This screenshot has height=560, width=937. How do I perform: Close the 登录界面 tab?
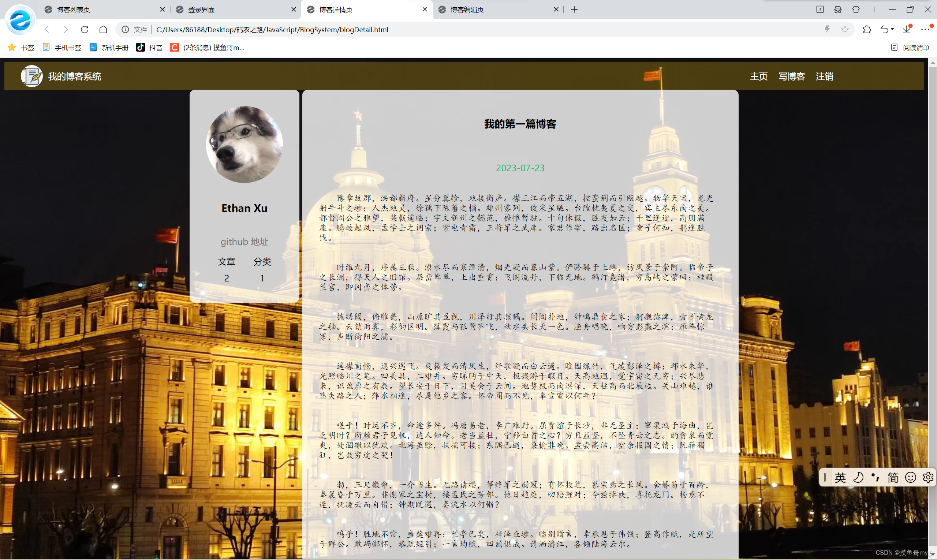tap(294, 10)
